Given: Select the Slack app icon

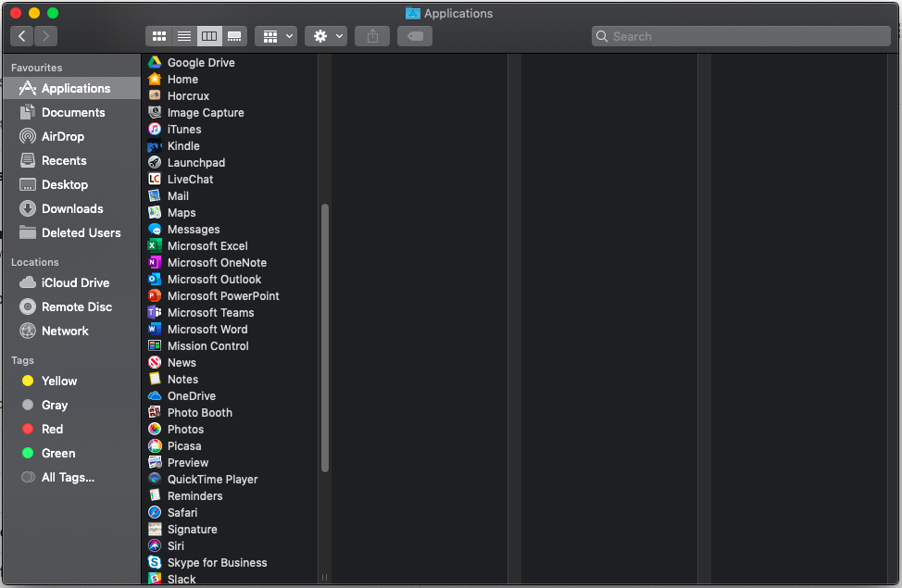Looking at the screenshot, I should click(155, 579).
